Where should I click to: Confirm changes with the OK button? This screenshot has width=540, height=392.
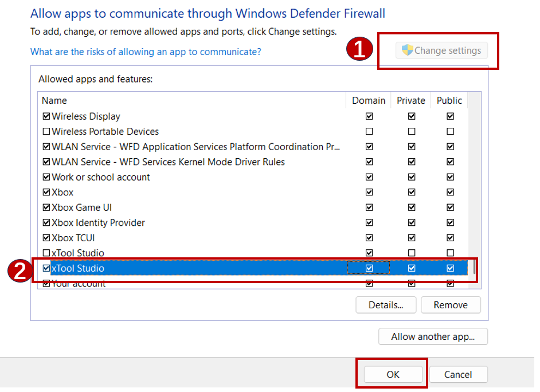(393, 374)
